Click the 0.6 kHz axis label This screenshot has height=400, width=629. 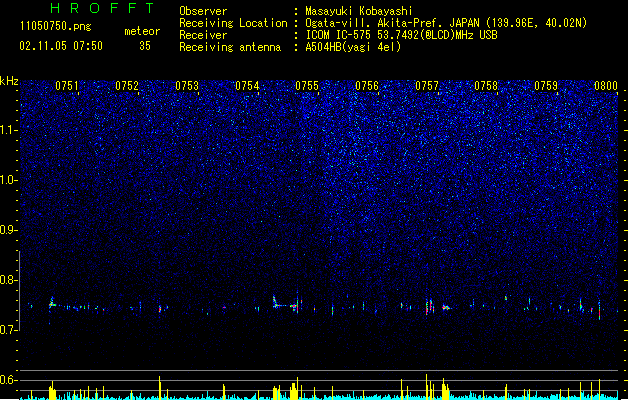click(9, 380)
